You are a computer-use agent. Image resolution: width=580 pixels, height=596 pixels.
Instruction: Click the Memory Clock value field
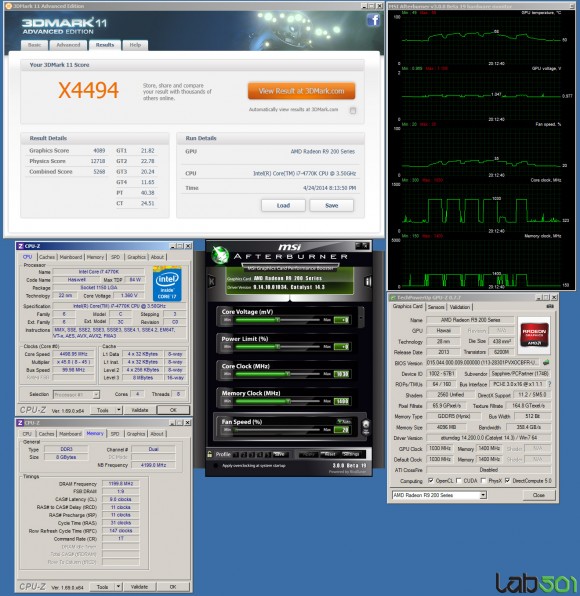(342, 401)
